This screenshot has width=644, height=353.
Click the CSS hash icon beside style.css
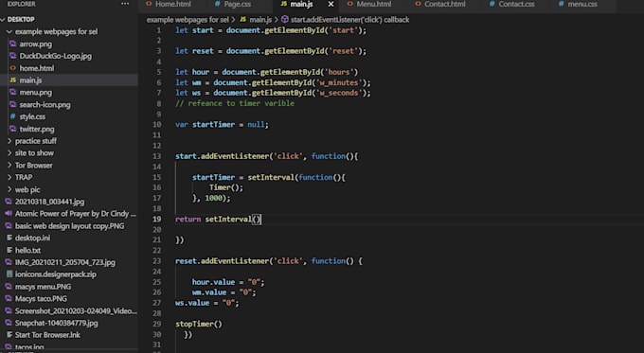click(x=12, y=116)
